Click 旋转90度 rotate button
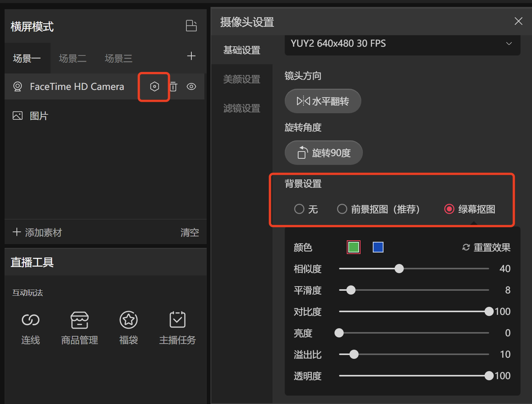532x404 pixels. [x=323, y=153]
